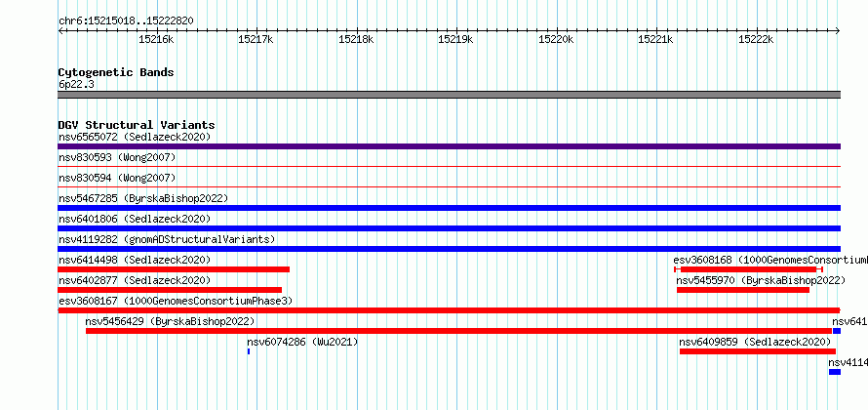
Task: Click the left arrowhead of the ruler
Action: tap(59, 30)
